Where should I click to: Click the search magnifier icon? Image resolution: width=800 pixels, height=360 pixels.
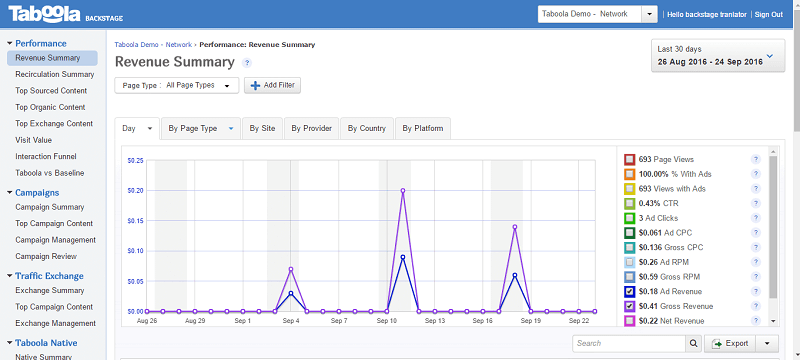[693, 344]
